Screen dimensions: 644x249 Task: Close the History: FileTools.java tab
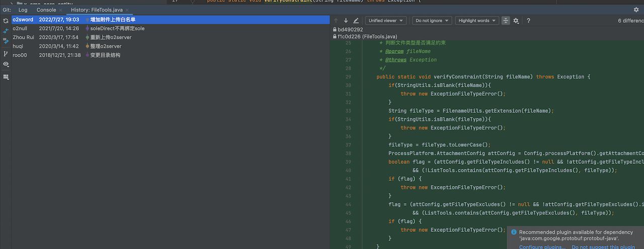(x=126, y=10)
